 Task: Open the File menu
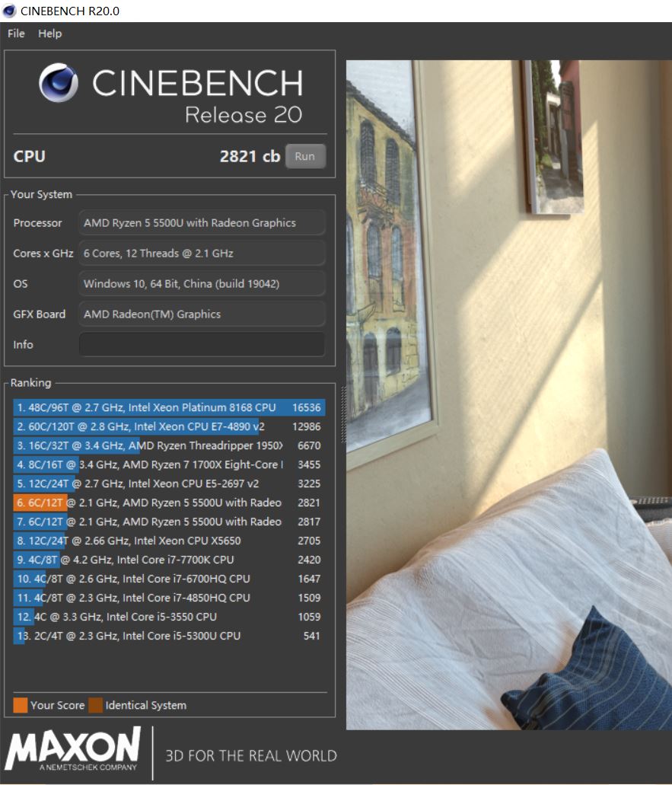[16, 34]
